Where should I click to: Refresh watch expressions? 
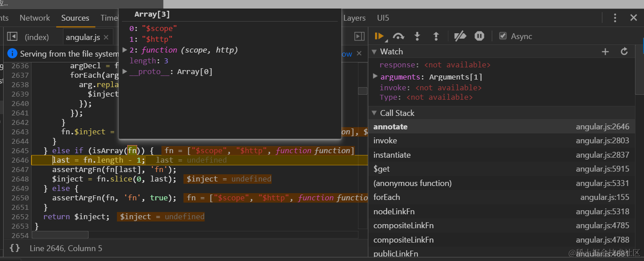click(624, 52)
